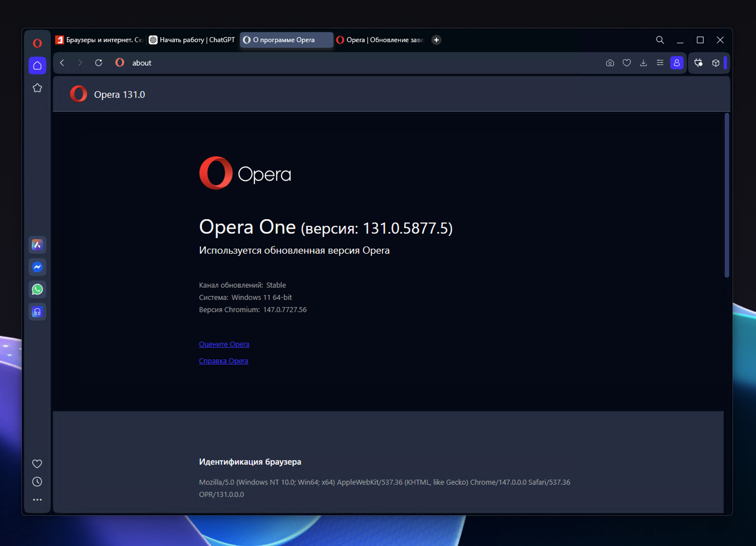Open the sidebar settings three-dots menu
756x546 pixels.
(37, 500)
